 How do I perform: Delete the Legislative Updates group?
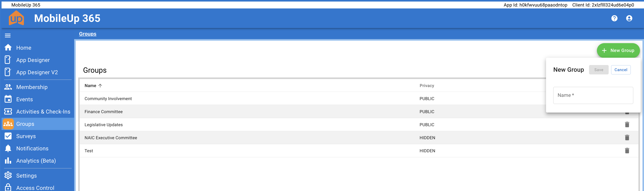(627, 125)
